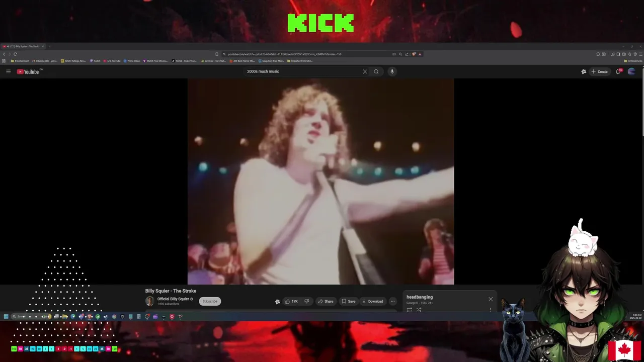Click the taskbar clock and date

click(636, 316)
